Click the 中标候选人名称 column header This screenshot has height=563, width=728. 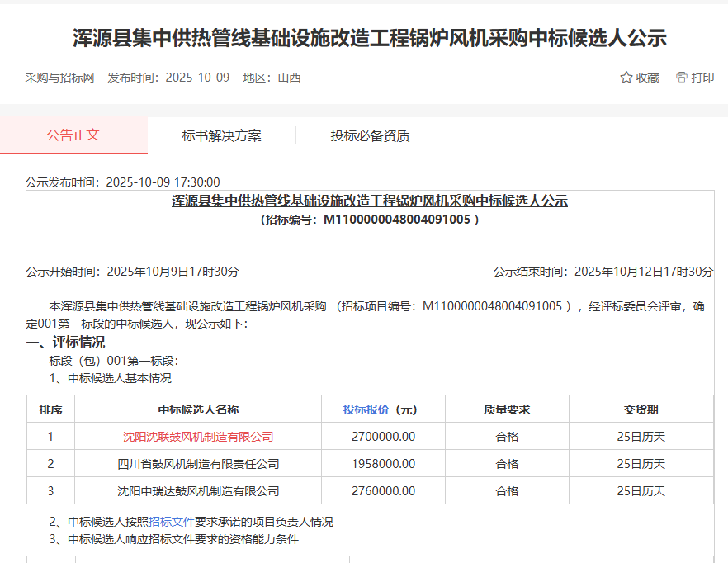coord(198,409)
